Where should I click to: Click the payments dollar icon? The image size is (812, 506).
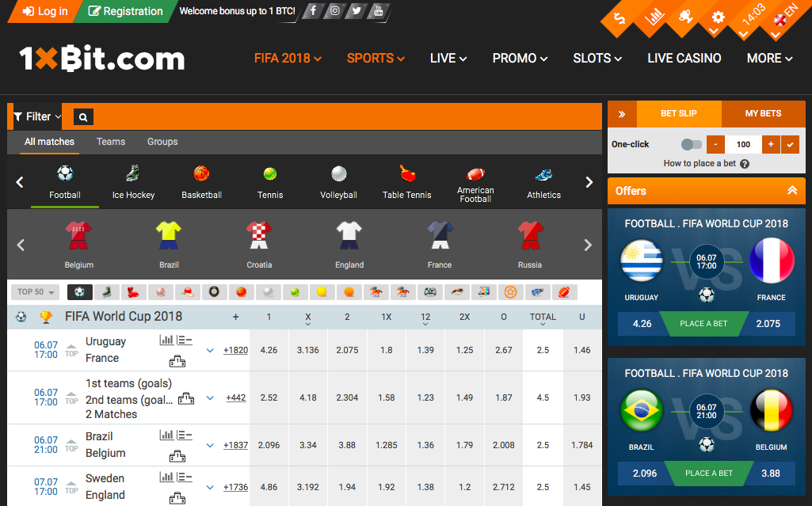pyautogui.click(x=619, y=19)
